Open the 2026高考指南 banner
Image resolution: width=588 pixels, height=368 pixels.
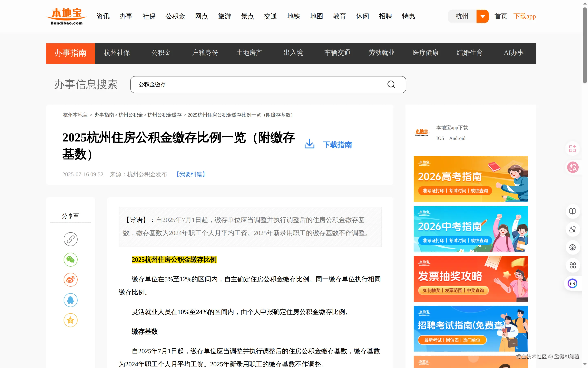pyautogui.click(x=471, y=179)
